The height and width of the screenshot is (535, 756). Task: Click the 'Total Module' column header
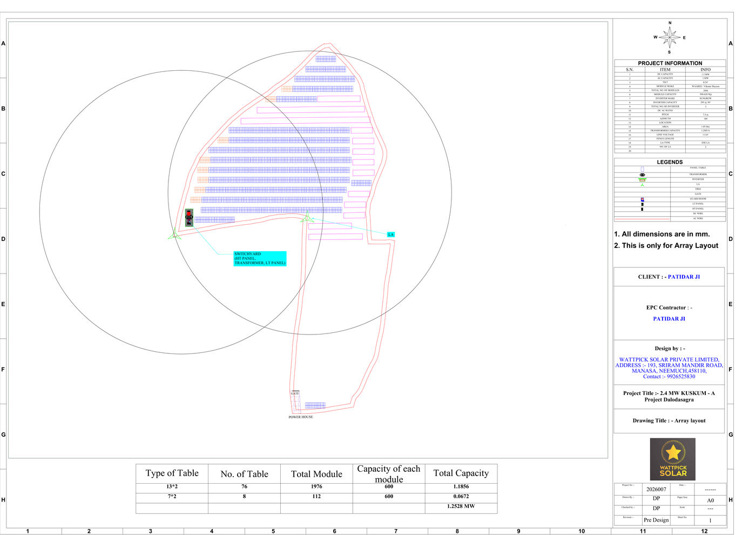tap(316, 474)
